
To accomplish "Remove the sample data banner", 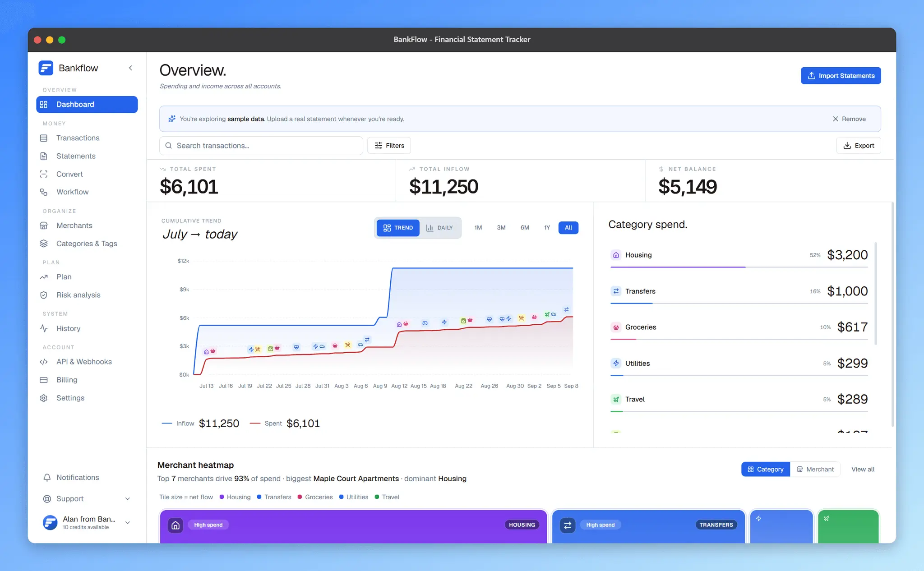I will click(849, 119).
